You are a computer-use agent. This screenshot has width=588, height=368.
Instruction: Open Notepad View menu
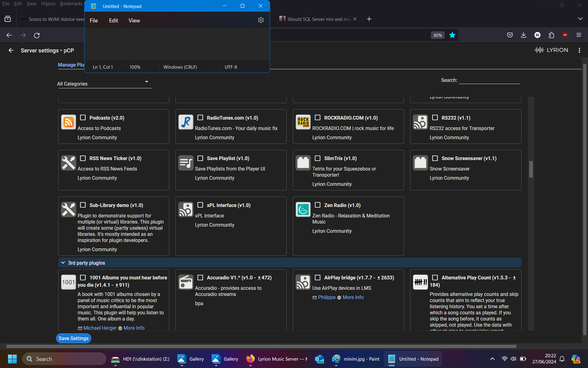(134, 21)
